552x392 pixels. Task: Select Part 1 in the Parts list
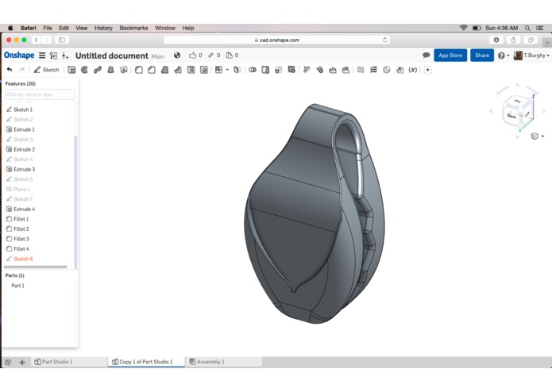pos(17,286)
